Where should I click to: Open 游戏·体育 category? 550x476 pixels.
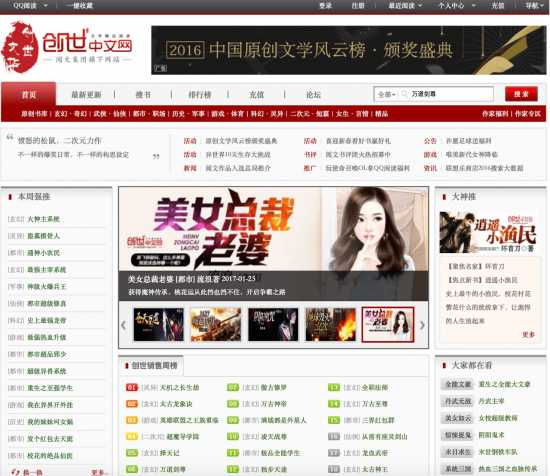227,114
